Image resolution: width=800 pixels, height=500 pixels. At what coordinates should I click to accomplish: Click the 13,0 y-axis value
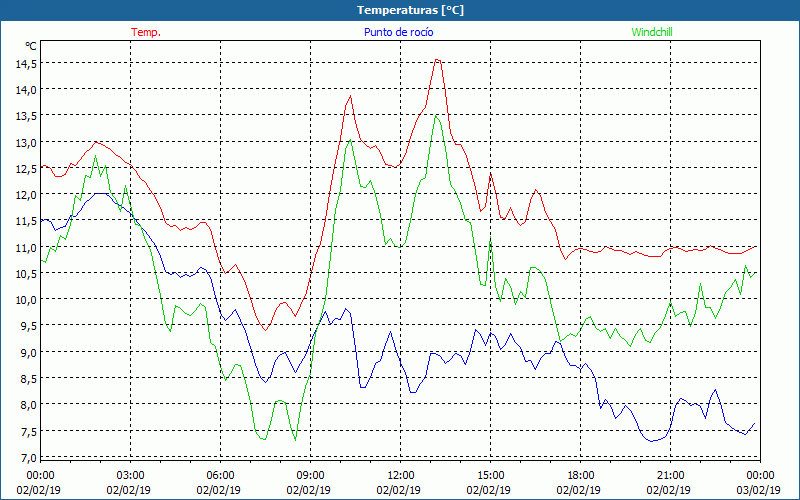point(27,142)
